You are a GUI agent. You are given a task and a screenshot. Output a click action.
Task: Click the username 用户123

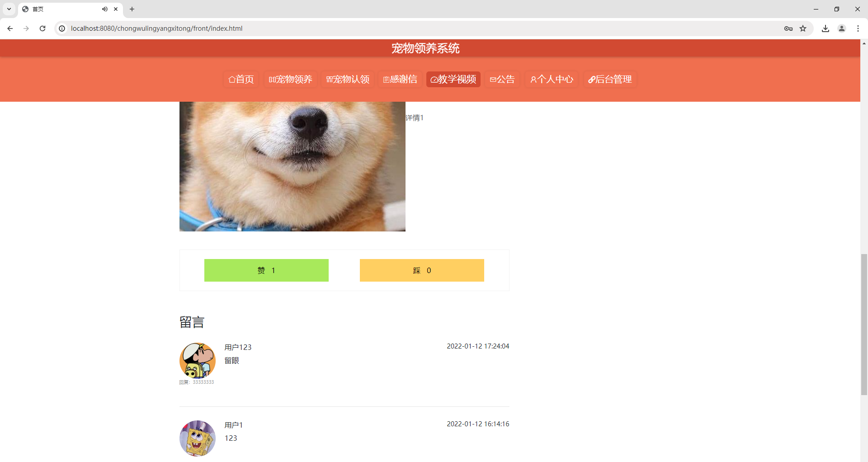(238, 347)
